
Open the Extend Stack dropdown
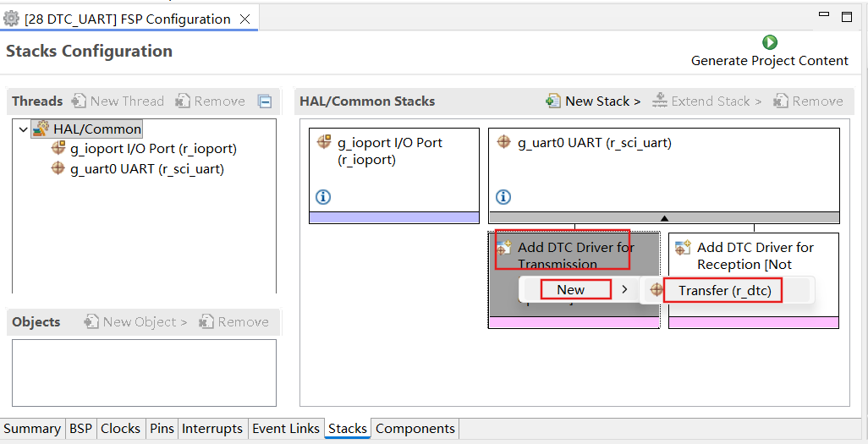717,101
